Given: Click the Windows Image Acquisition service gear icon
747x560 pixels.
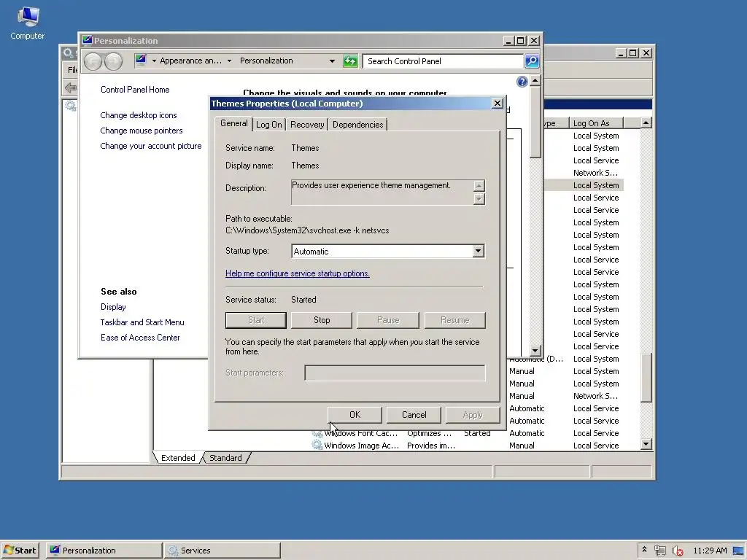Looking at the screenshot, I should click(x=317, y=446).
